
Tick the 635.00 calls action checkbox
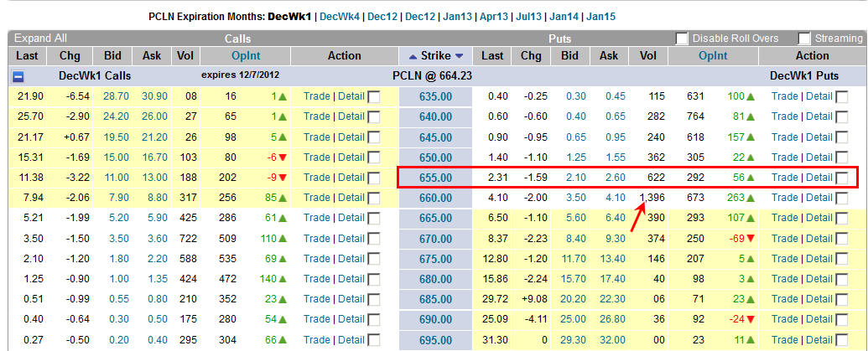pos(374,96)
